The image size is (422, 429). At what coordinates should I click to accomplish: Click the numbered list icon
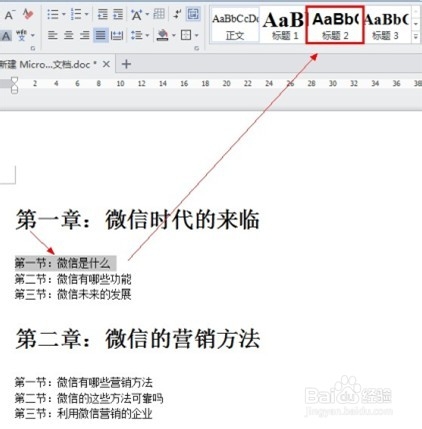(76, 15)
